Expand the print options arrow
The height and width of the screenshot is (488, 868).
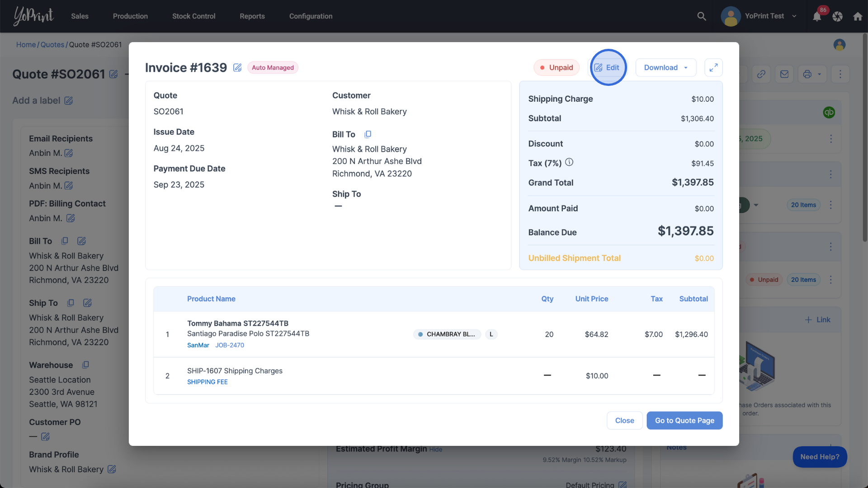point(819,74)
